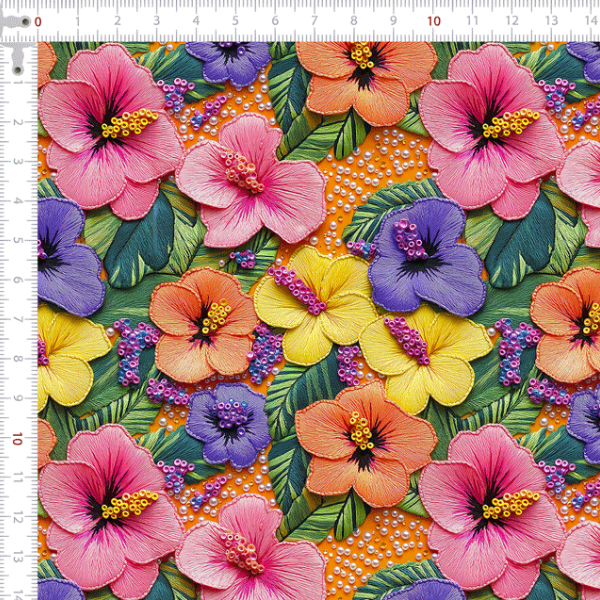Click the red 0 on the top ruler

tap(38, 21)
